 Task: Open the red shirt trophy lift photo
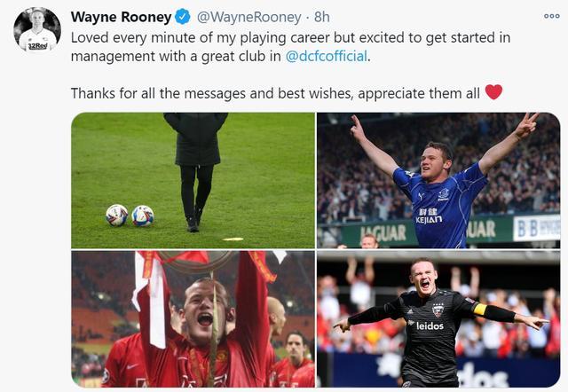[x=193, y=319]
